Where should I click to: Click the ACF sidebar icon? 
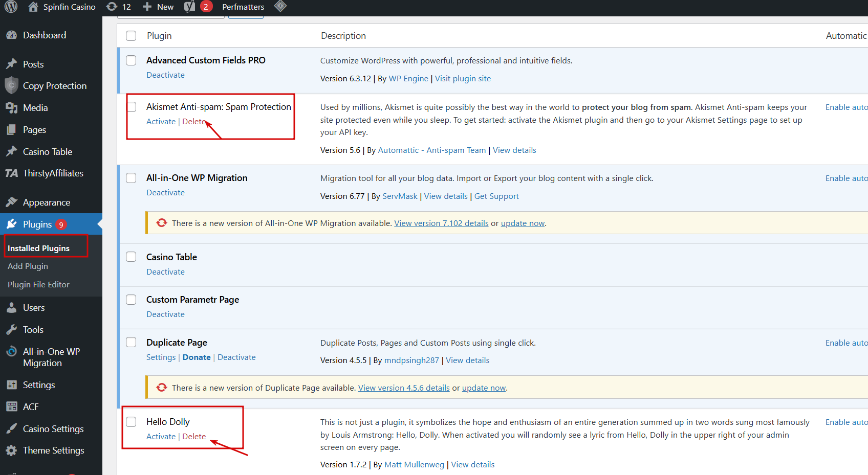point(11,407)
